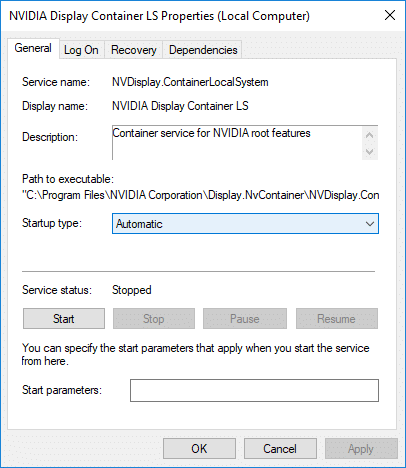The image size is (406, 468).
Task: Click inside the Description text box
Action: 237,143
